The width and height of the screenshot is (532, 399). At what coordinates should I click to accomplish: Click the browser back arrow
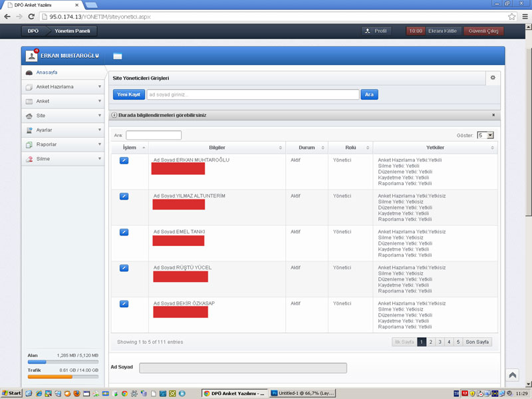coord(7,17)
